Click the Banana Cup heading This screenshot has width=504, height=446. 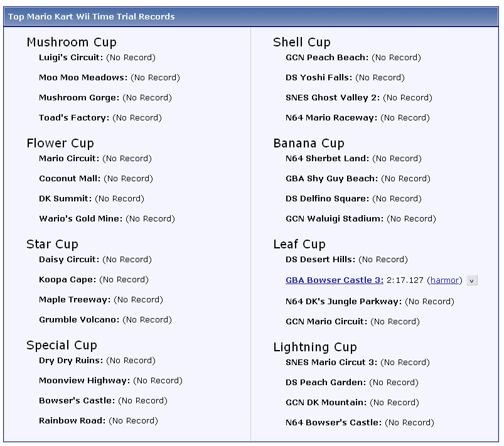tap(309, 144)
